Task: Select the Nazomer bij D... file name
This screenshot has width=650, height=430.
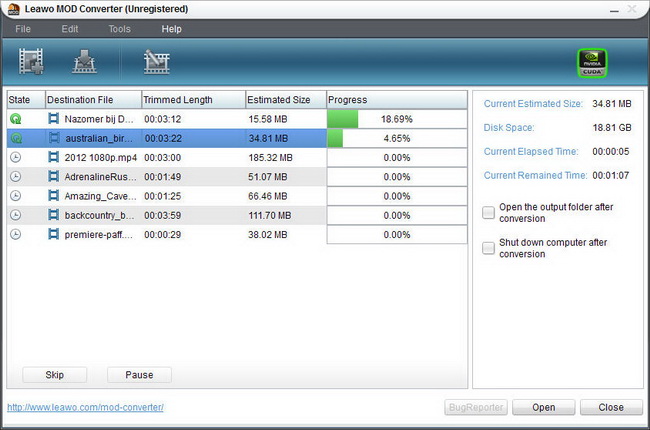Action: pos(99,119)
